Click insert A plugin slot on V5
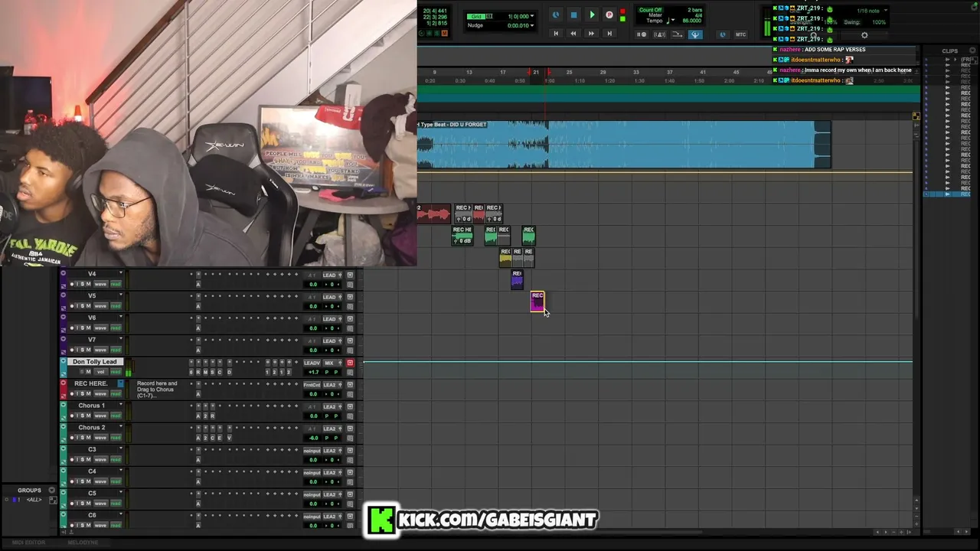 198,306
